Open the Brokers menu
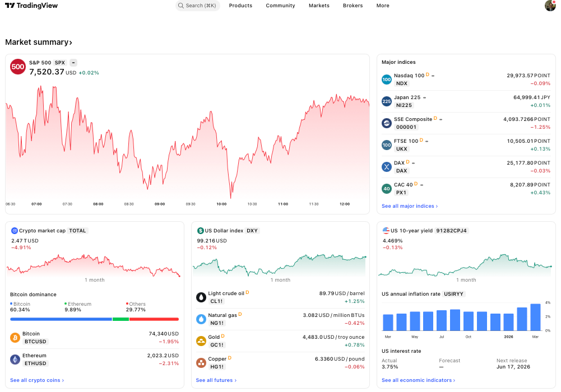 pos(353,6)
